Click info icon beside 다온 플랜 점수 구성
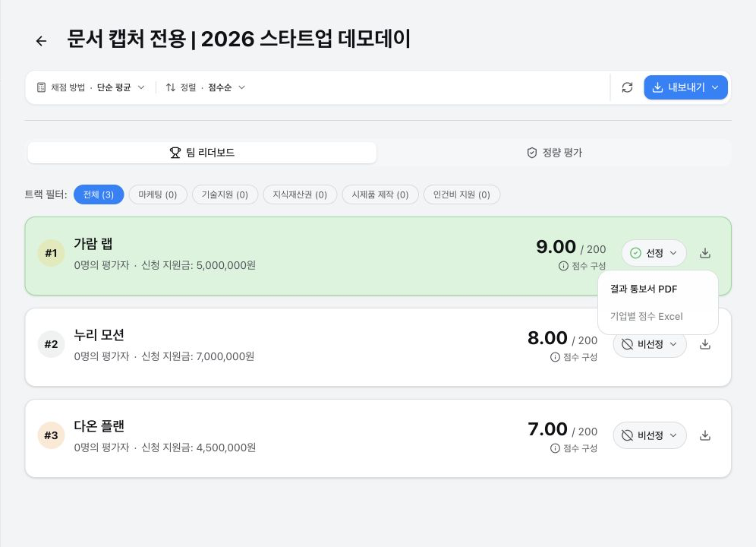Viewport: 756px width, 547px height. [x=555, y=448]
